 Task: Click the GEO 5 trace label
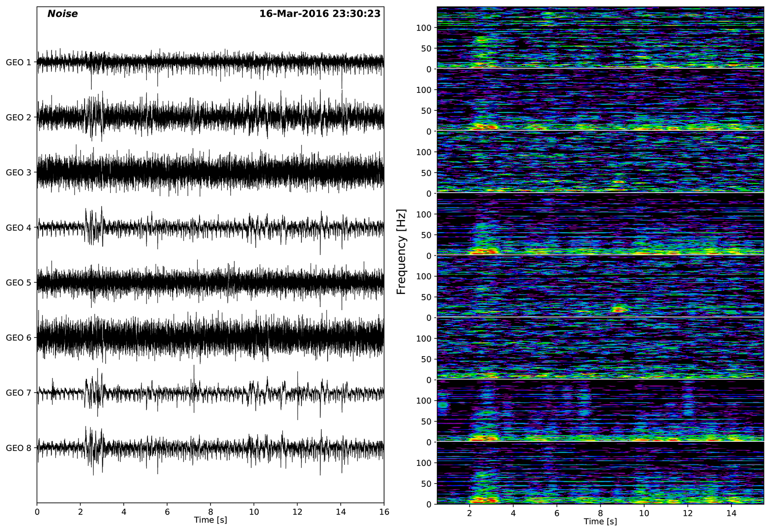[19, 283]
